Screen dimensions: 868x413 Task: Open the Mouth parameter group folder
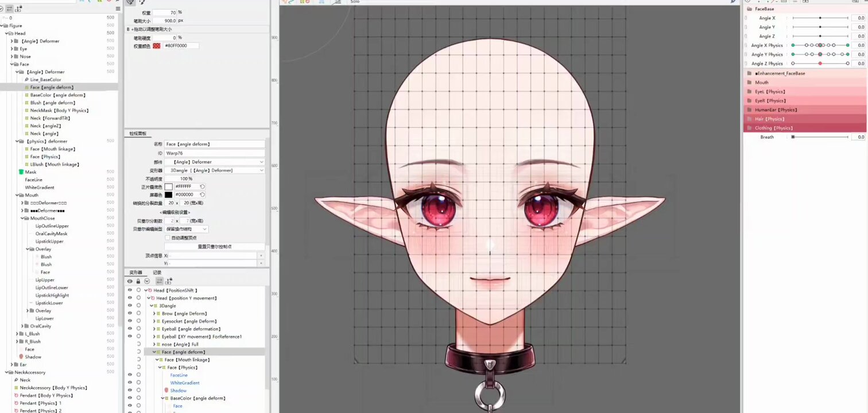click(x=761, y=83)
